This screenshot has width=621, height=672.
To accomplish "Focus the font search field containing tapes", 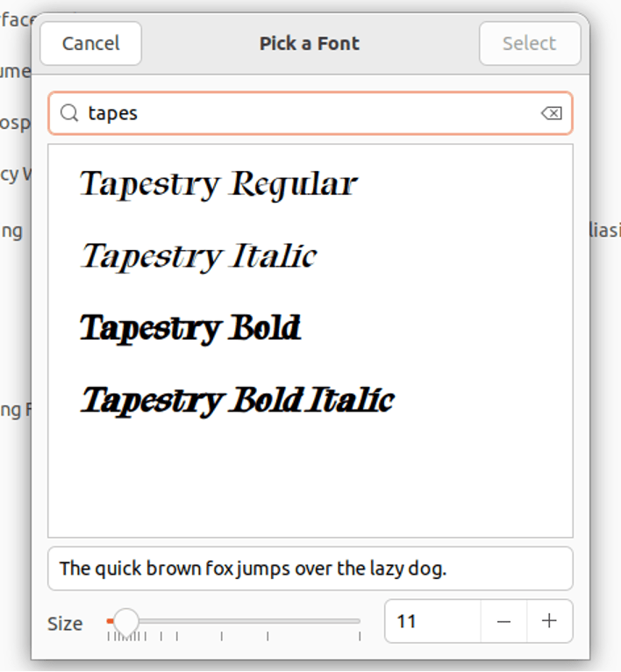I will [310, 113].
